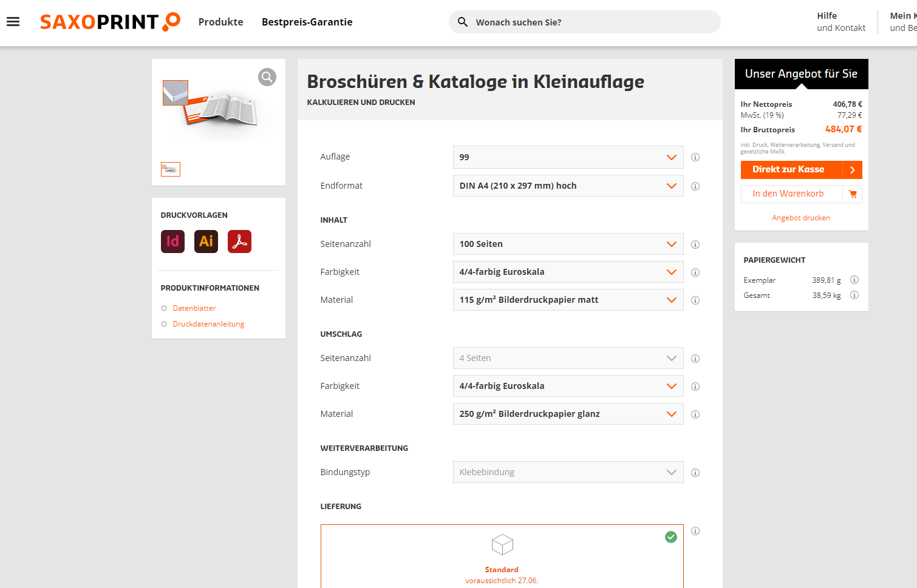Open Inhalt Material 115 g/m² dropdown
The height and width of the screenshot is (588, 917).
[x=568, y=300]
